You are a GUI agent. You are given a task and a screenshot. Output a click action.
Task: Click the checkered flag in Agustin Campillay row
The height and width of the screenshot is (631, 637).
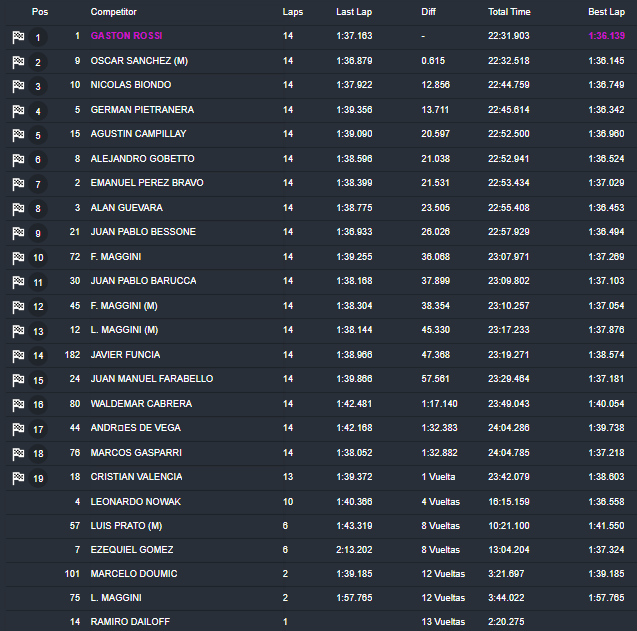[x=18, y=135]
